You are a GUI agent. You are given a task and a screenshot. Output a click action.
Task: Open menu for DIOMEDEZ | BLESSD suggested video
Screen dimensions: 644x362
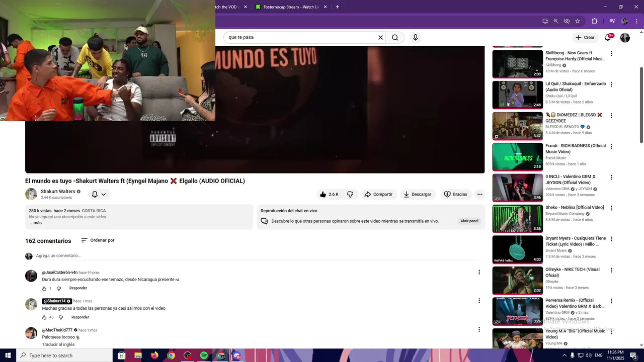(x=611, y=116)
